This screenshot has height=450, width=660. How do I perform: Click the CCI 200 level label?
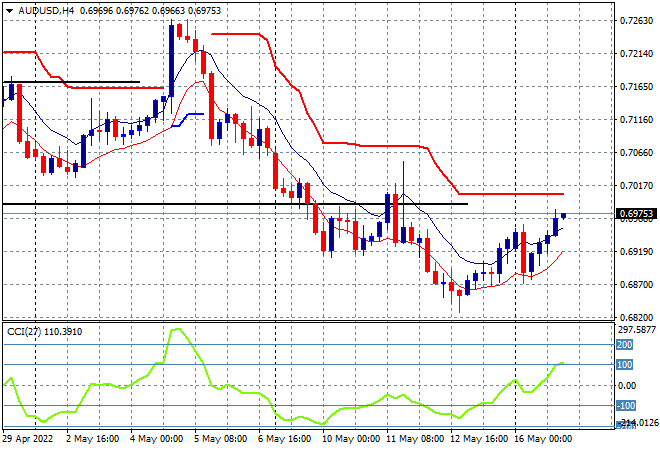625,345
